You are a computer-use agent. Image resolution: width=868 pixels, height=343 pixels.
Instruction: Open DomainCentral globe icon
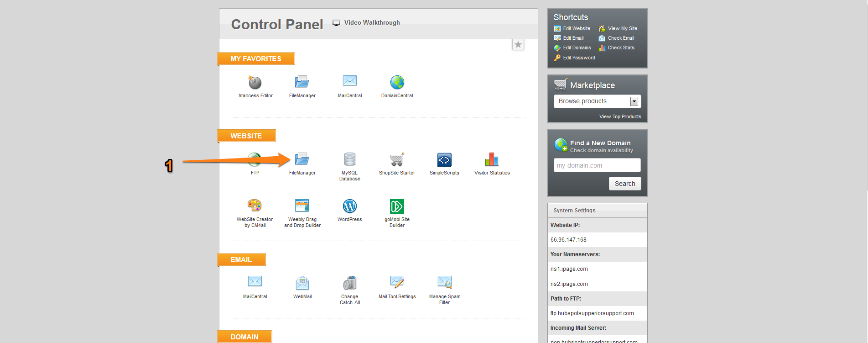pos(397,82)
